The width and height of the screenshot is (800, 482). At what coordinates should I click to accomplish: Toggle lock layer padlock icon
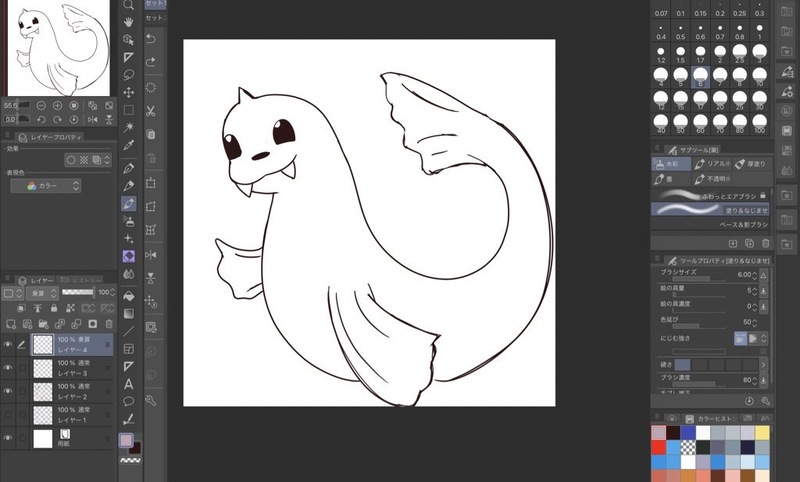coord(54,308)
